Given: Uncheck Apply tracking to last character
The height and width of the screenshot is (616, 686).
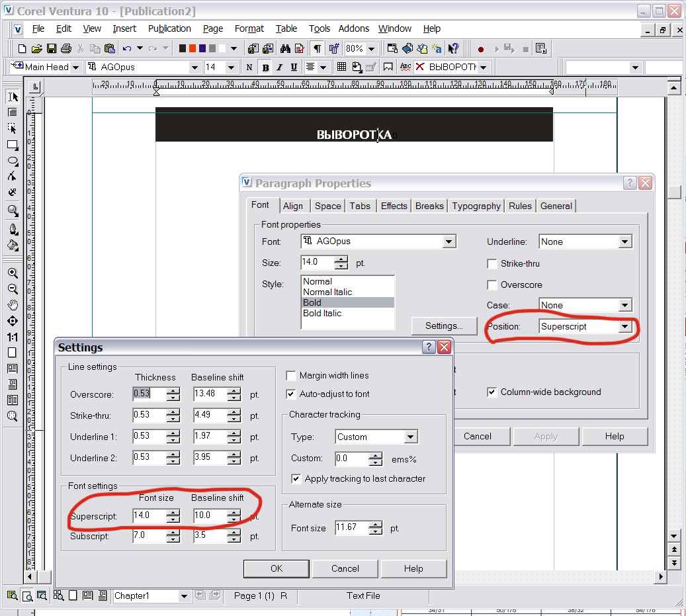Looking at the screenshot, I should (296, 478).
